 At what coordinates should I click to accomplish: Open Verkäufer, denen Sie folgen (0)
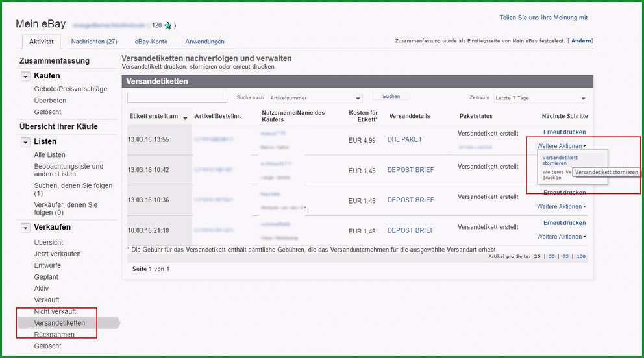66,209
